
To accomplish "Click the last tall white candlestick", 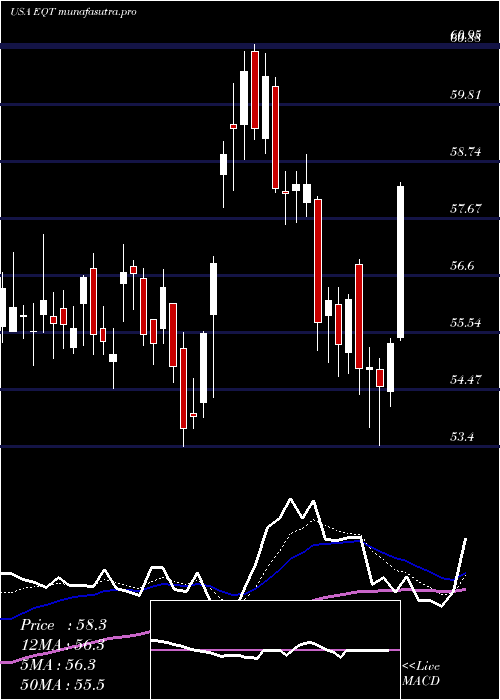I will [400, 262].
